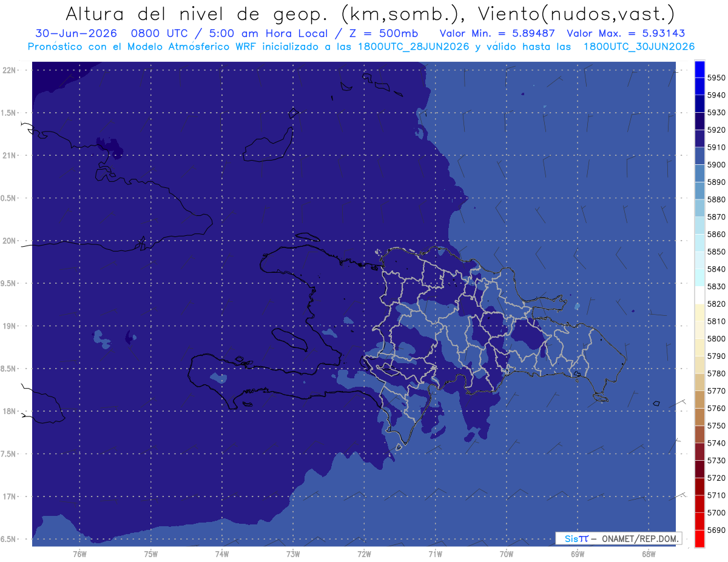
Task: Click 'Valor Max. = 5.93143' text
Action: tap(626, 33)
